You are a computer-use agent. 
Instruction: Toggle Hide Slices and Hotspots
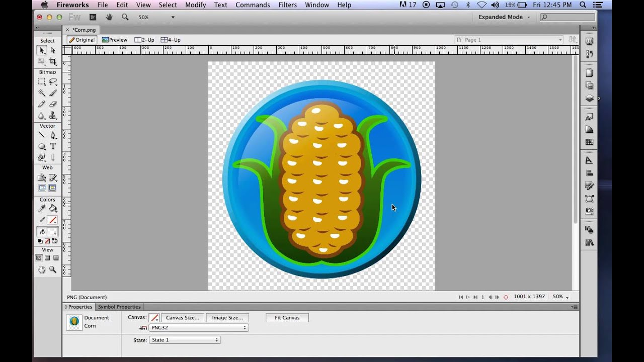pos(42,188)
